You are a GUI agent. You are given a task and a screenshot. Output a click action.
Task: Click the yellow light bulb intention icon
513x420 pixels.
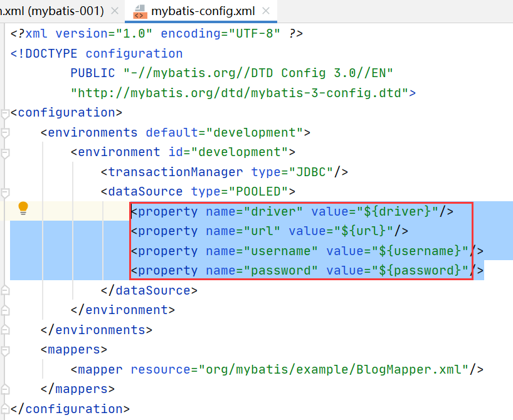[23, 207]
